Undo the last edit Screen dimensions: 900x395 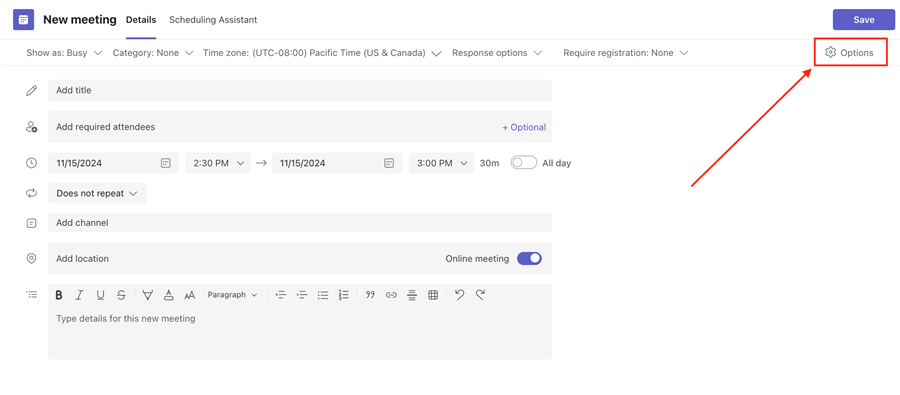(x=459, y=295)
